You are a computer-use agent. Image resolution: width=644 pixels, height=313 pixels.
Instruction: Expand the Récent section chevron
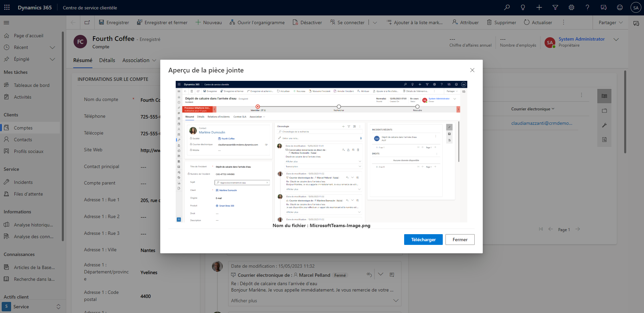(x=52, y=47)
